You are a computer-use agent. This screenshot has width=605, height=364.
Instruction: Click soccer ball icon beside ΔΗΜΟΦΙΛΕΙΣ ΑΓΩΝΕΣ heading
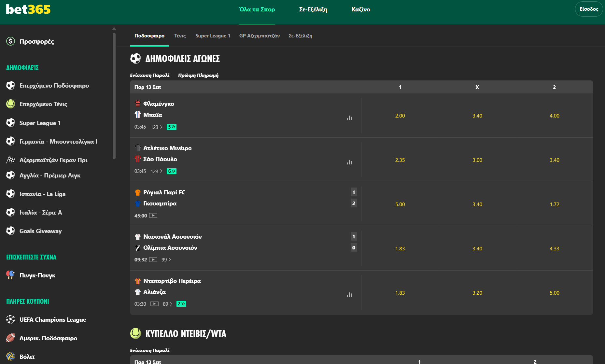point(135,58)
